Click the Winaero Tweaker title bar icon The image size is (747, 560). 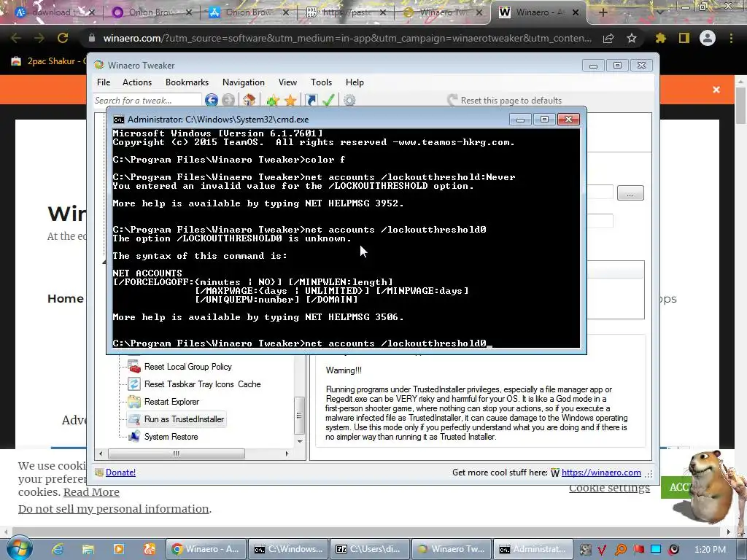click(99, 65)
